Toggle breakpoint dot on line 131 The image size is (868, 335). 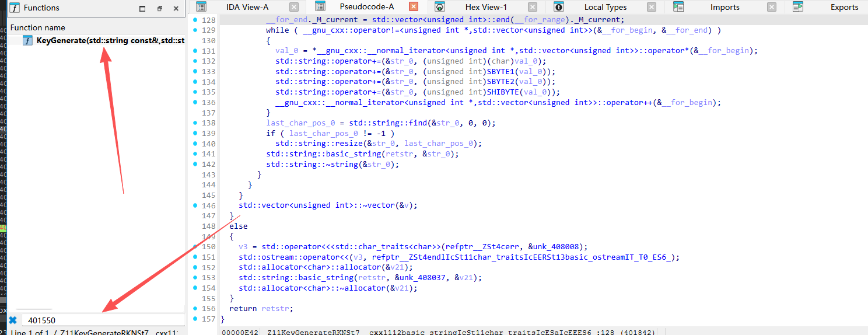pos(195,51)
